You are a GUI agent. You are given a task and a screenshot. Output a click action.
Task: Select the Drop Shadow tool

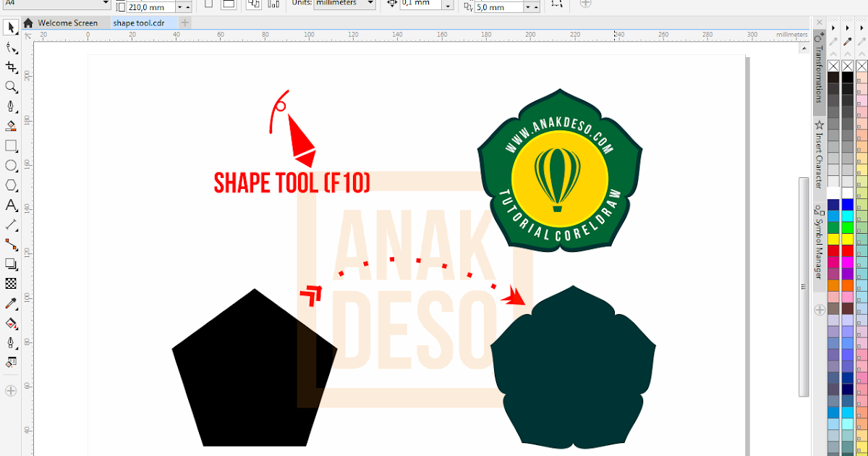coord(11,263)
